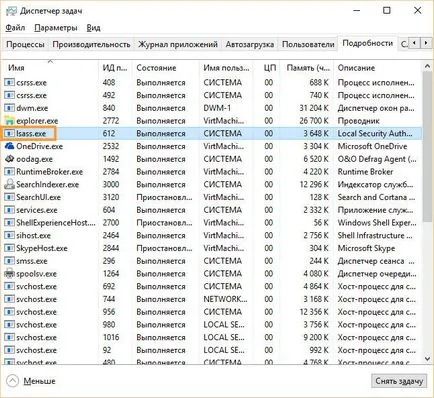Click the DWM-1 user name cell
Viewport: 434px width, 398px height.
point(217,108)
